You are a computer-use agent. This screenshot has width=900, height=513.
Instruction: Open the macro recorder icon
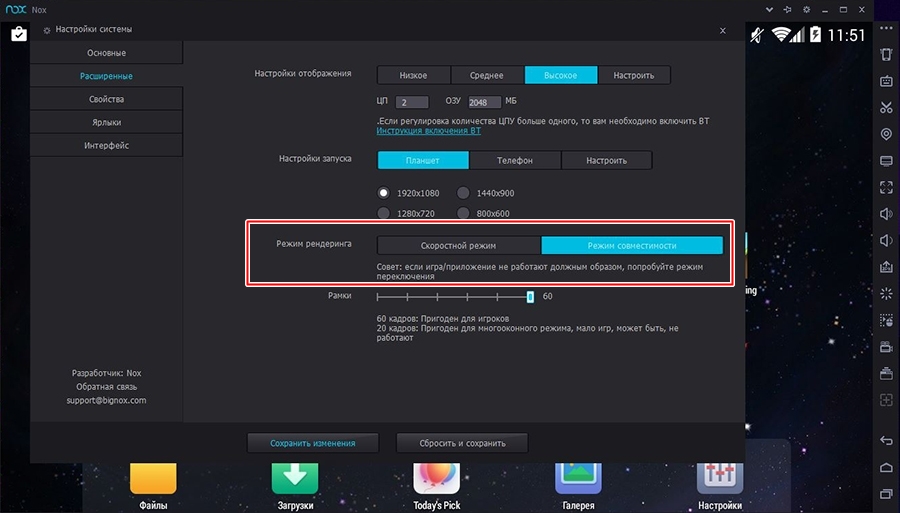pos(886,320)
